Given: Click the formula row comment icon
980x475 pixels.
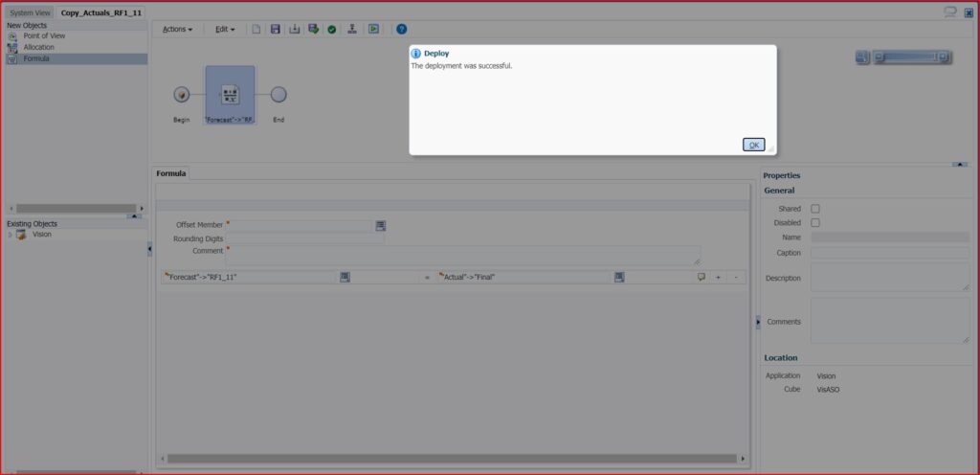Looking at the screenshot, I should [x=702, y=277].
